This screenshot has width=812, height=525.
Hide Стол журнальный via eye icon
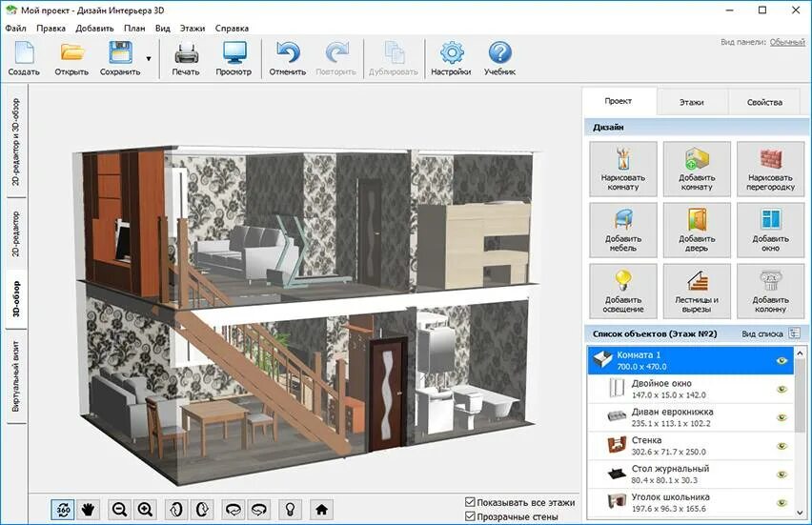[x=782, y=475]
